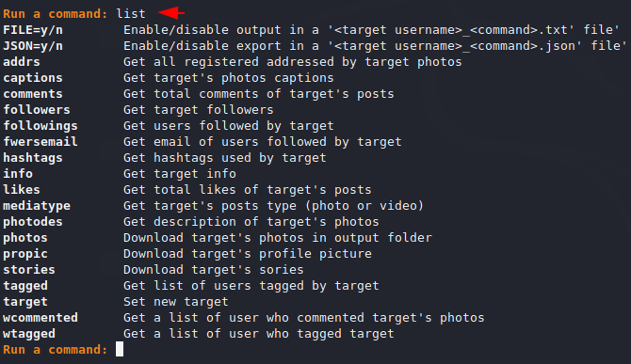The width and height of the screenshot is (631, 364).
Task: Click 'Set new target' description text
Action: point(176,302)
